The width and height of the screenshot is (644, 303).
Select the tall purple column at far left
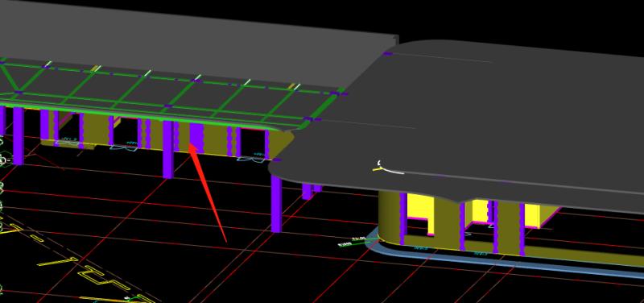[x=18, y=135]
